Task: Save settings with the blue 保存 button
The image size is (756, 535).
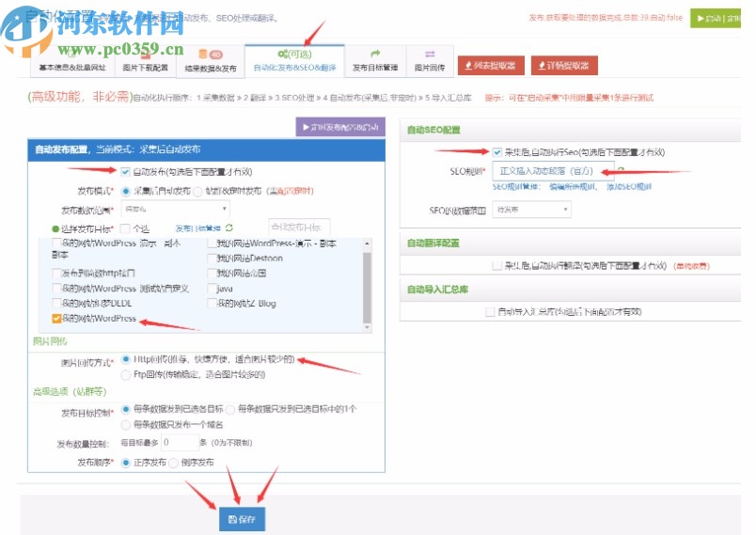Action: pyautogui.click(x=242, y=519)
